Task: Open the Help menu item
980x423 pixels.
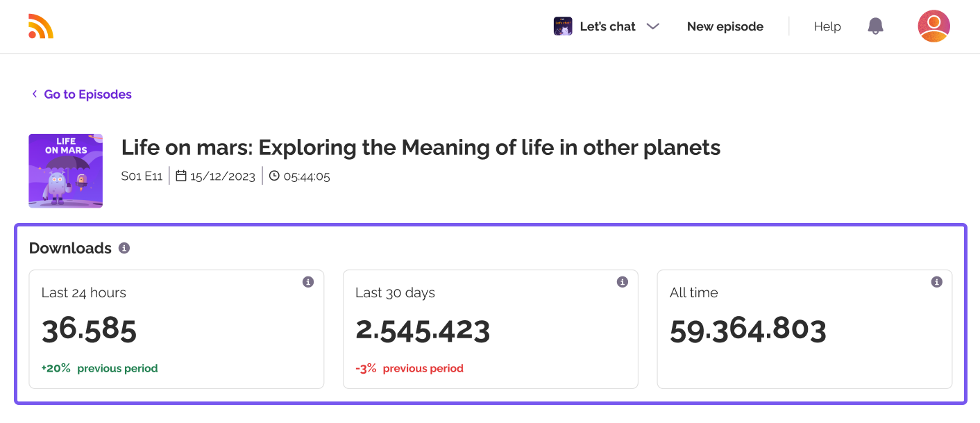Action: pyautogui.click(x=827, y=26)
